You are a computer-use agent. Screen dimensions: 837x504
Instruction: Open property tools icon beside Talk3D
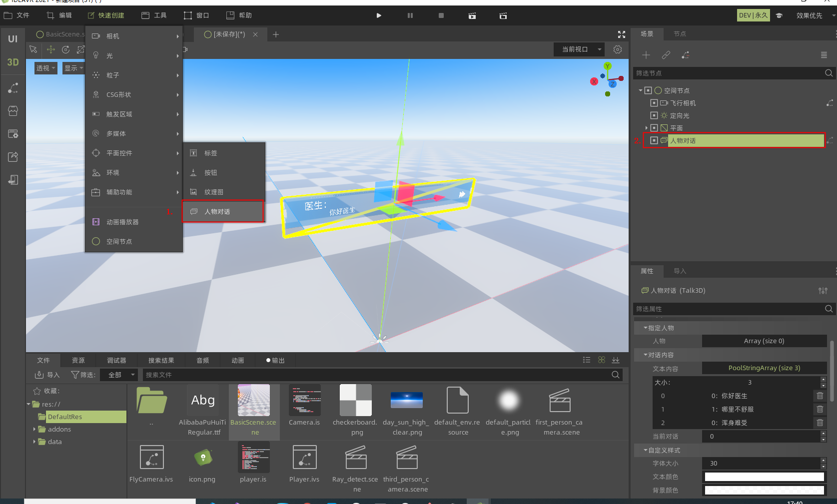(823, 291)
